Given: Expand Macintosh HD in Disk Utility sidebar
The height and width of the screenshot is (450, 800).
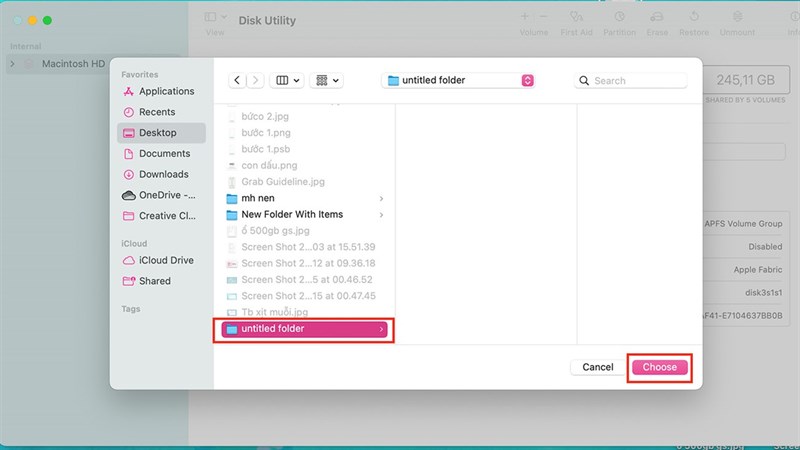Looking at the screenshot, I should click(x=12, y=64).
